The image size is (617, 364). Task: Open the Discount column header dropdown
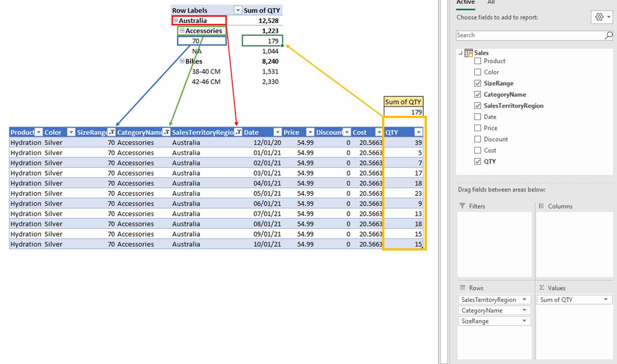pos(347,132)
